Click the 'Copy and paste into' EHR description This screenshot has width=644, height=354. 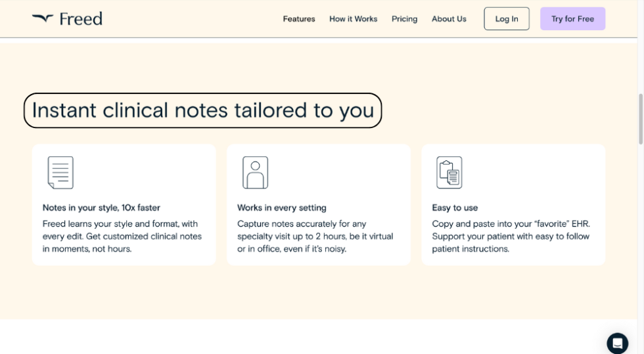[511, 236]
